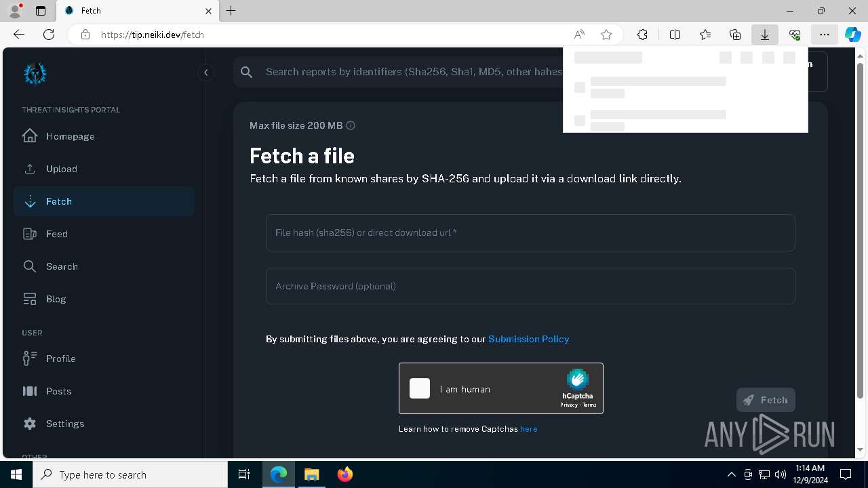Image resolution: width=868 pixels, height=488 pixels.
Task: Click the Upload arrow icon
Action: pos(30,169)
